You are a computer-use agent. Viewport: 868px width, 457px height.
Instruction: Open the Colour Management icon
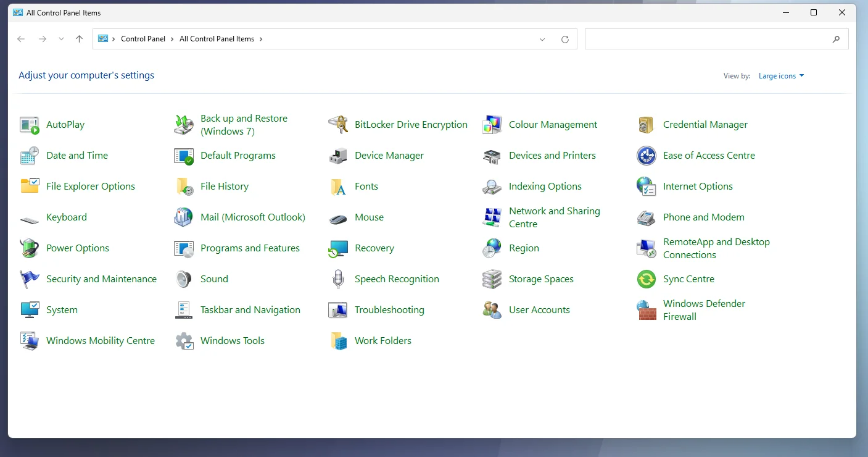tap(492, 125)
